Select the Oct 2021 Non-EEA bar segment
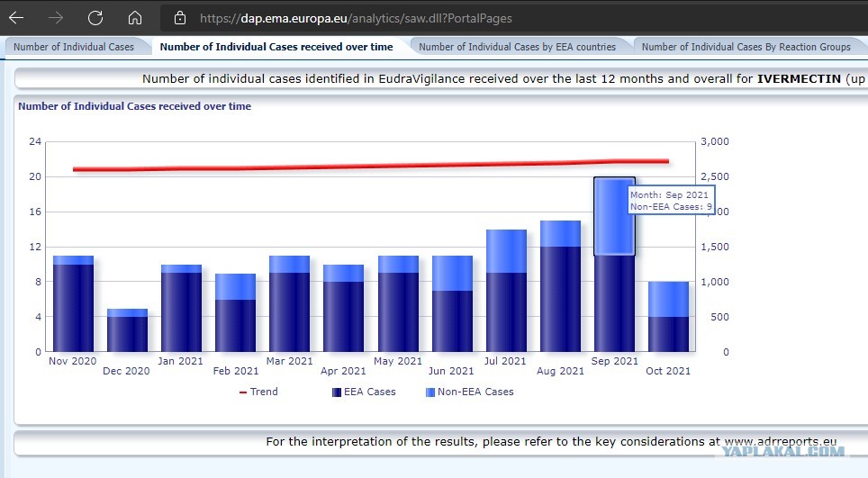 coord(669,299)
